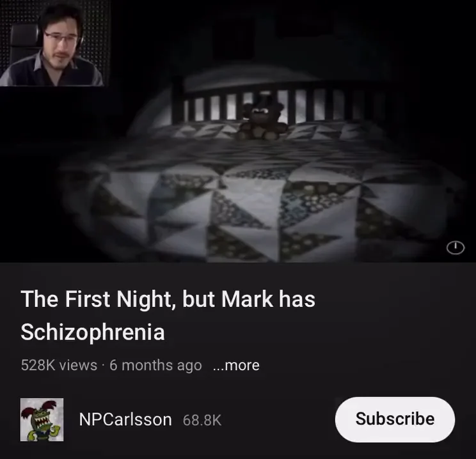The image size is (476, 459).
Task: Open the NPCarlsson channel name
Action: (125, 419)
